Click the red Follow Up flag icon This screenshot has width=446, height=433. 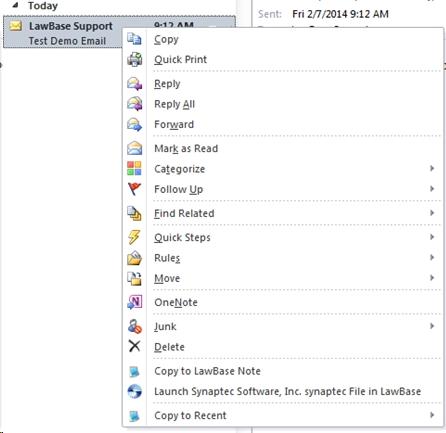(x=134, y=189)
